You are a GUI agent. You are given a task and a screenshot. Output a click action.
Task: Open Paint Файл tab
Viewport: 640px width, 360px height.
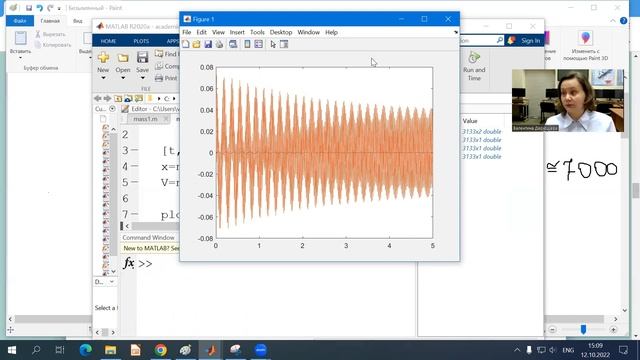coord(20,21)
